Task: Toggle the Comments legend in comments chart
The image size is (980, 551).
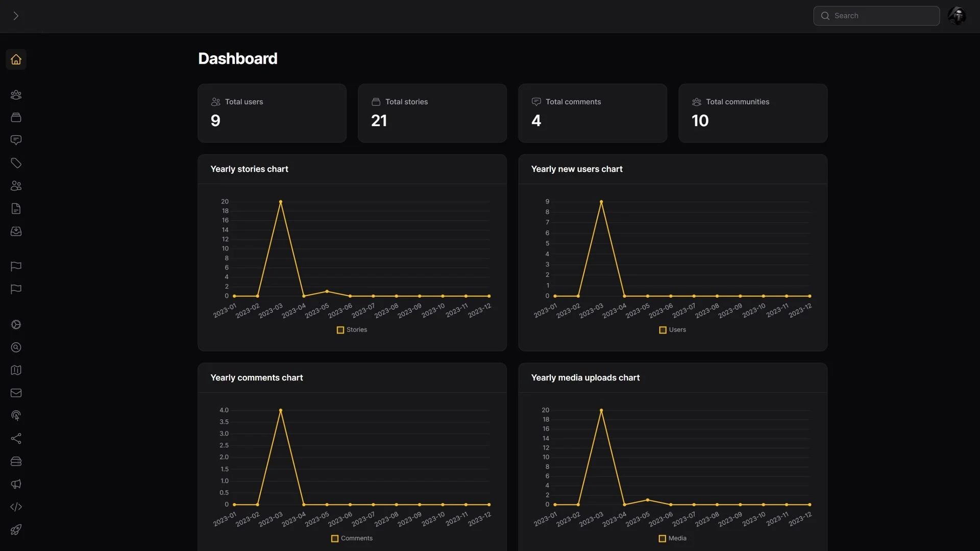Action: click(x=352, y=538)
